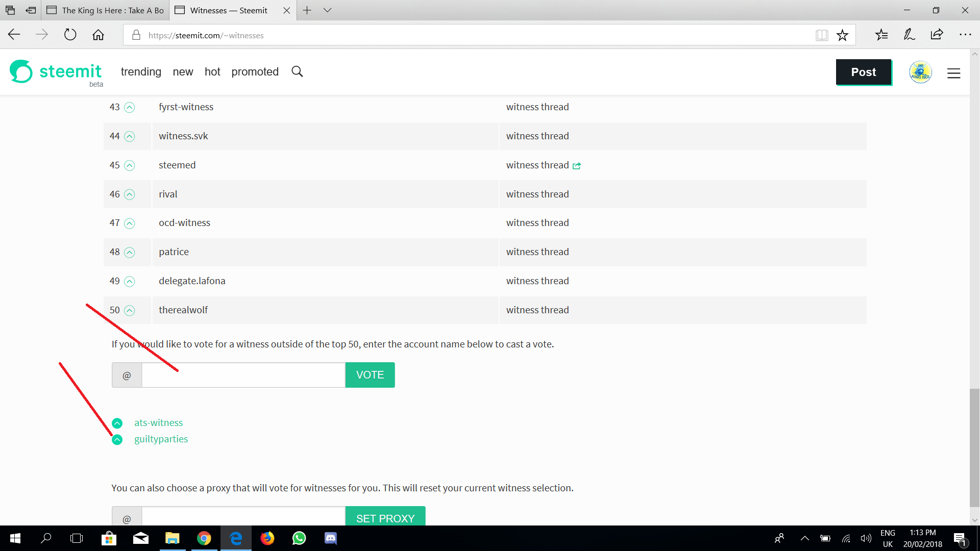
Task: Open WhatsApp from the taskbar
Action: coord(299,538)
